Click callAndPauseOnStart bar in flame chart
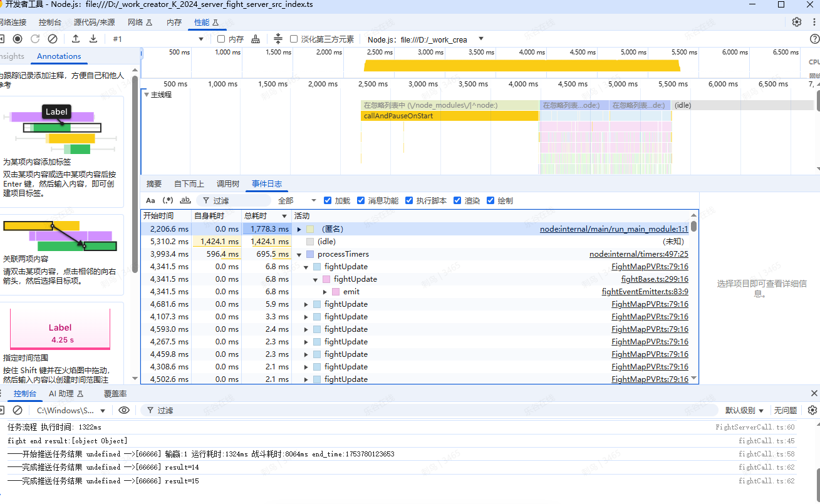This screenshot has width=820, height=504. (x=449, y=116)
